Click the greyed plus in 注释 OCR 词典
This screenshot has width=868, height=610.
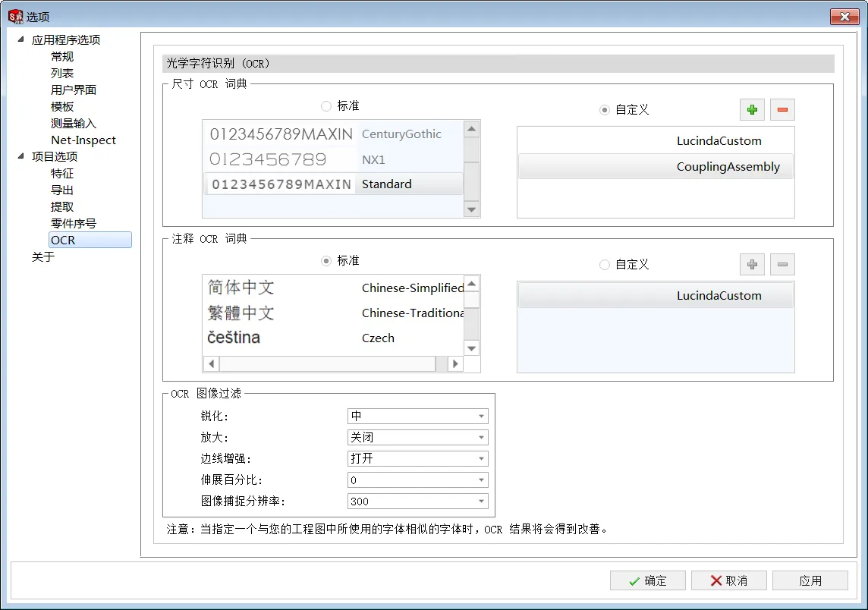(x=752, y=265)
